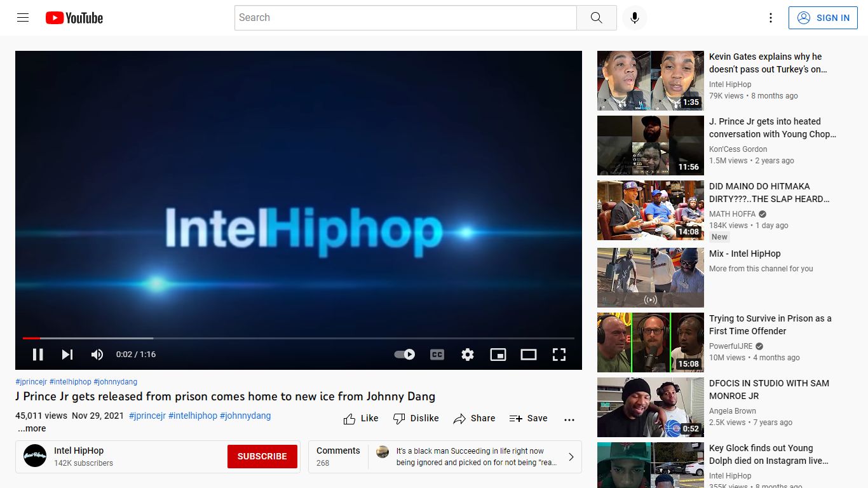Open more actions ellipsis under video
This screenshot has height=488, width=868.
click(569, 419)
